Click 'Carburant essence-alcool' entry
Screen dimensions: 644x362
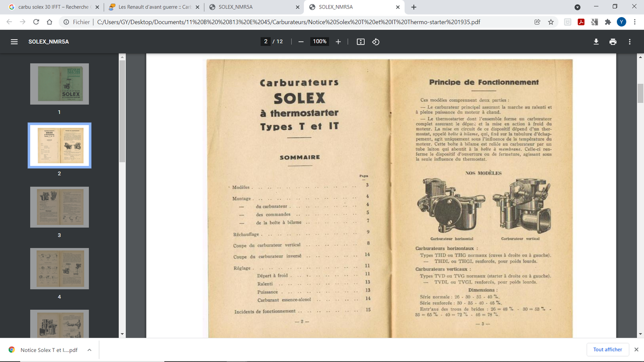[284, 300]
